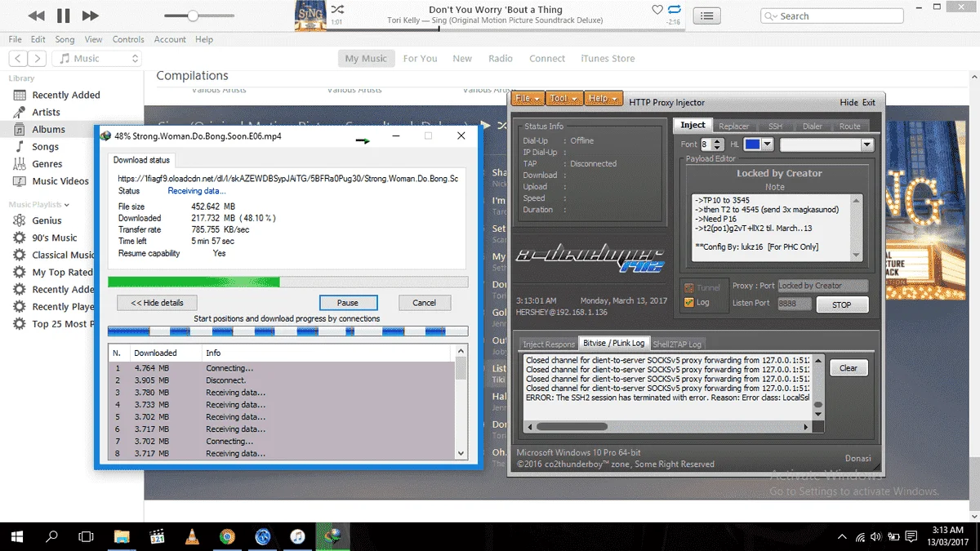Pause the download in progress
This screenshot has width=980, height=551.
tap(348, 302)
